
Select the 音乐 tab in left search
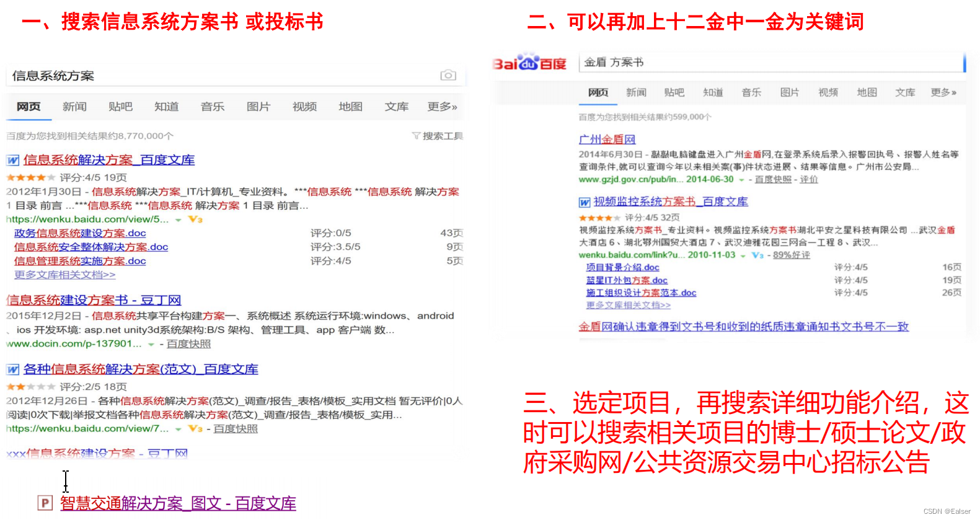pos(213,107)
